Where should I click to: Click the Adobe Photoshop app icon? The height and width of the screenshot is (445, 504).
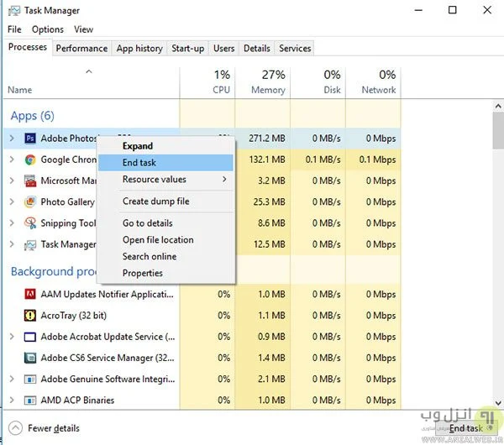[29, 138]
